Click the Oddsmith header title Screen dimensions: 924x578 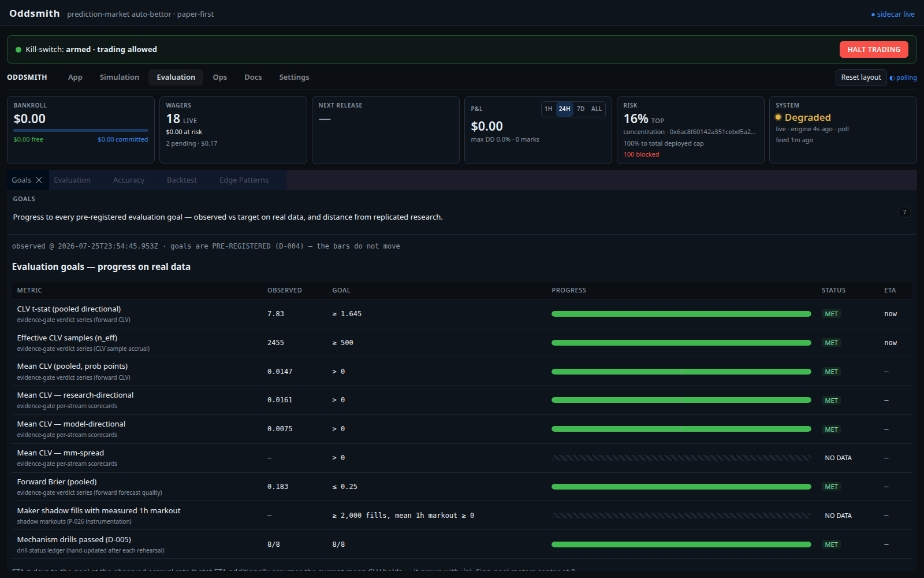(x=35, y=13)
